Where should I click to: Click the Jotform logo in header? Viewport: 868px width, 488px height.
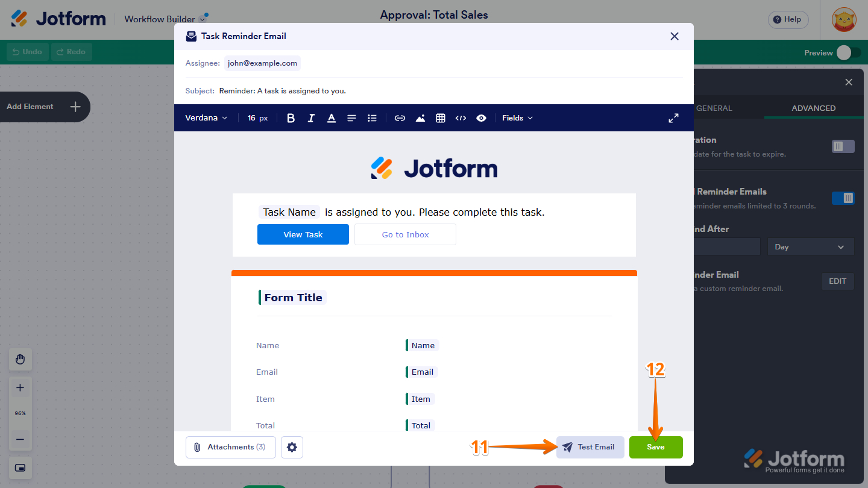pos(58,19)
